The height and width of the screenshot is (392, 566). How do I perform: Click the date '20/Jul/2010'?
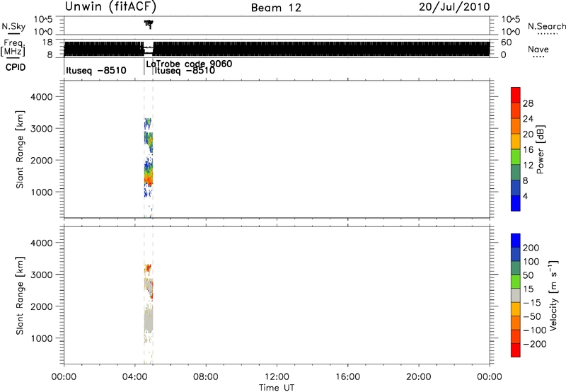click(x=454, y=7)
